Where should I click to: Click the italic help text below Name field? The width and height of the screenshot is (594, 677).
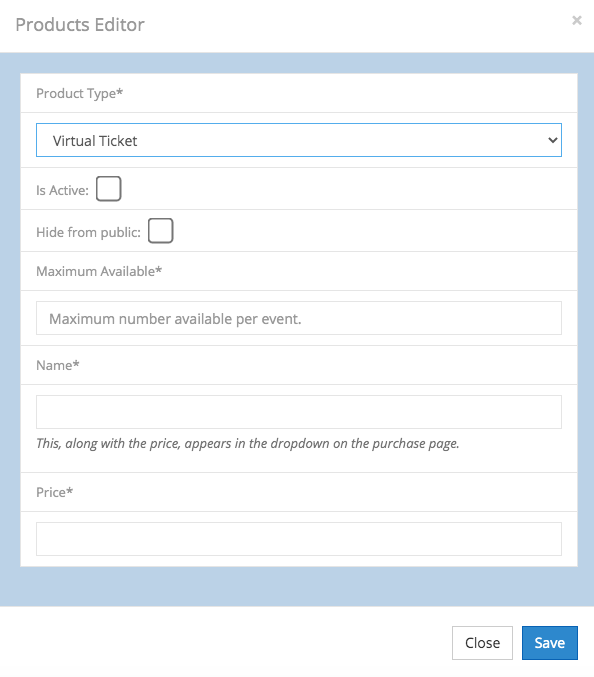click(x=248, y=443)
